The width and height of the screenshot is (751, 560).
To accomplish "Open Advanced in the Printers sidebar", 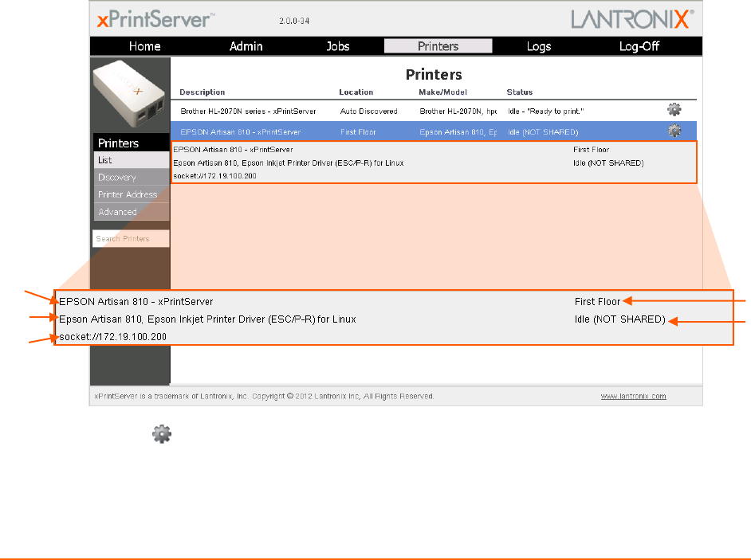I will point(132,212).
